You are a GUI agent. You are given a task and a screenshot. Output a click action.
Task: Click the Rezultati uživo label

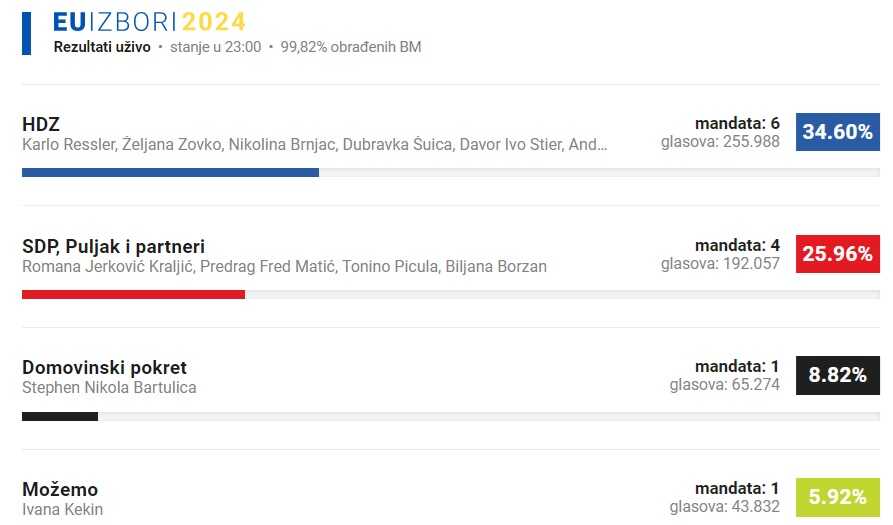(x=102, y=47)
